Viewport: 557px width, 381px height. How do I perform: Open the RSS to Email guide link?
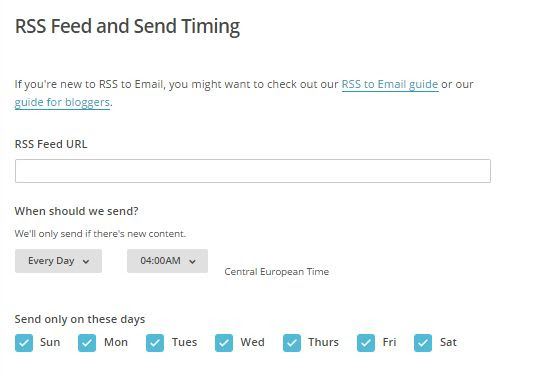point(390,85)
